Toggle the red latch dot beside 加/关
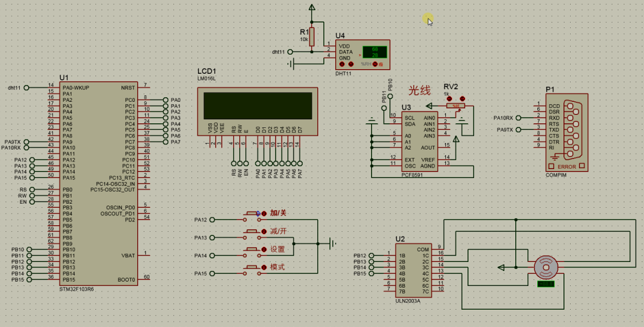644x327 pixels. pyautogui.click(x=264, y=213)
